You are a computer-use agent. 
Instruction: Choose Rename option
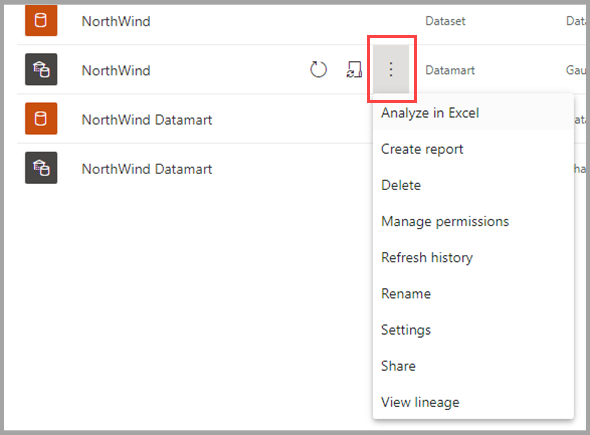473,294
